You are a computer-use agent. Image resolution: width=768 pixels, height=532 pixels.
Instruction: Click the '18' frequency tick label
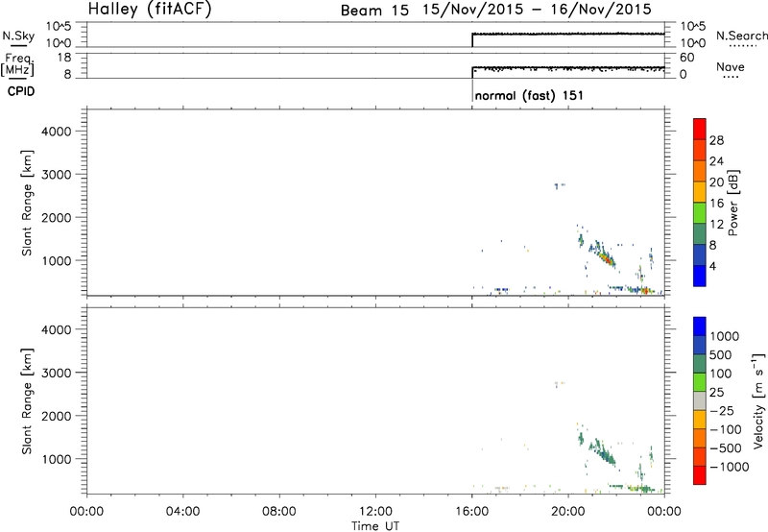click(x=64, y=58)
